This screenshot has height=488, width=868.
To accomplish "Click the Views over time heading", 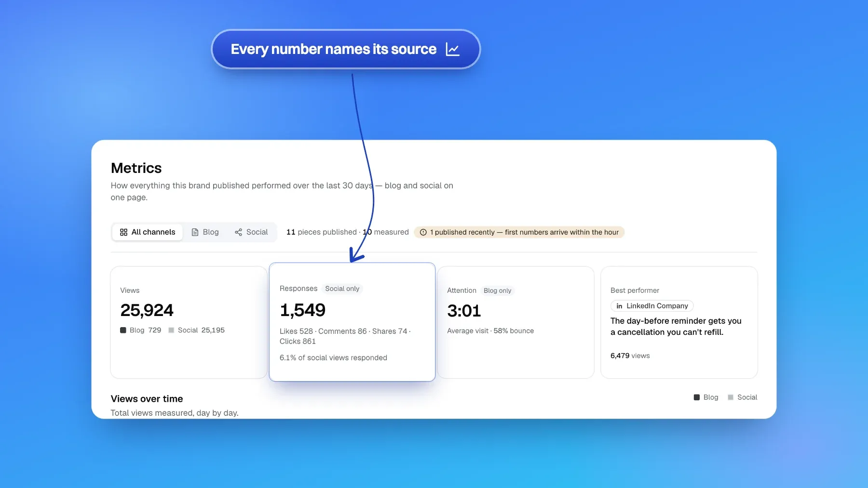I will (x=147, y=399).
